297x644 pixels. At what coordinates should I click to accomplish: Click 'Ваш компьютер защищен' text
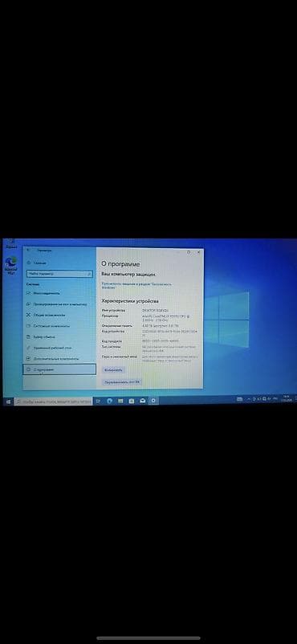click(128, 274)
